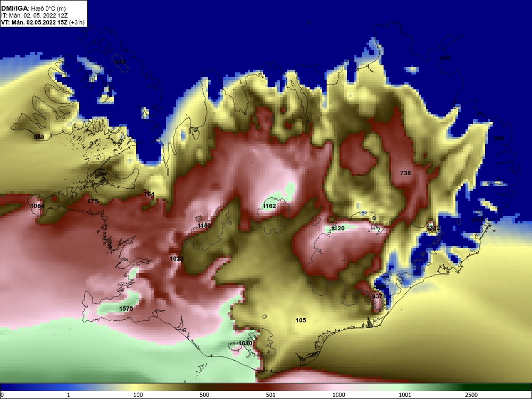Click the -360 value on the map
The width and height of the screenshot is (532, 399).
[x=498, y=138]
